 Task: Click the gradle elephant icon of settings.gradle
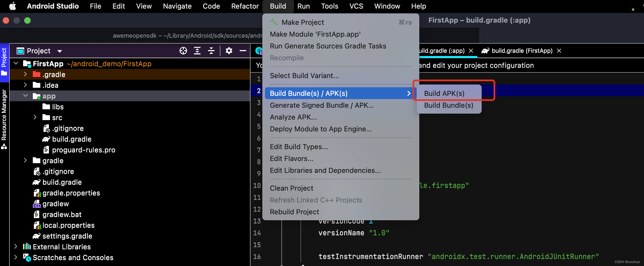36,236
